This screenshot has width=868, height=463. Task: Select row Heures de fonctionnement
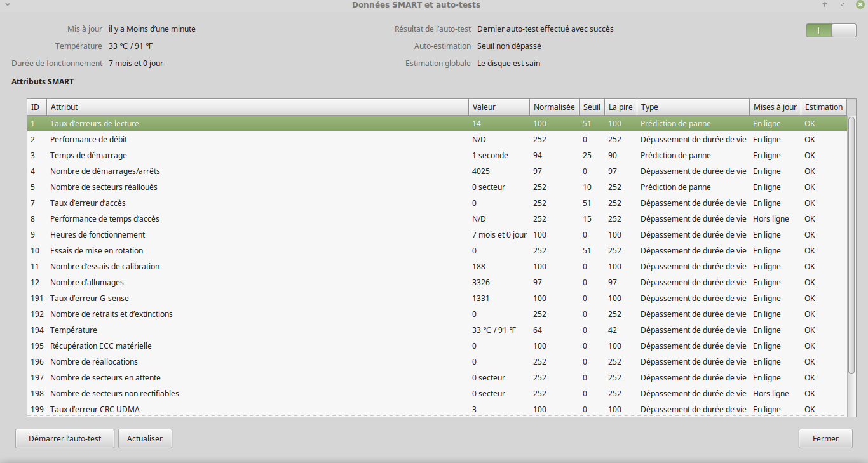coord(437,234)
